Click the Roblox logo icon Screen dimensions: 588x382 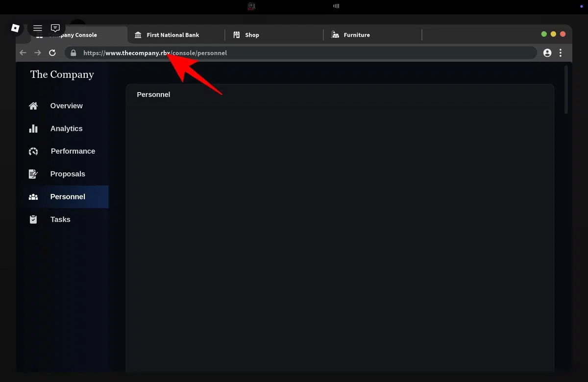click(16, 28)
